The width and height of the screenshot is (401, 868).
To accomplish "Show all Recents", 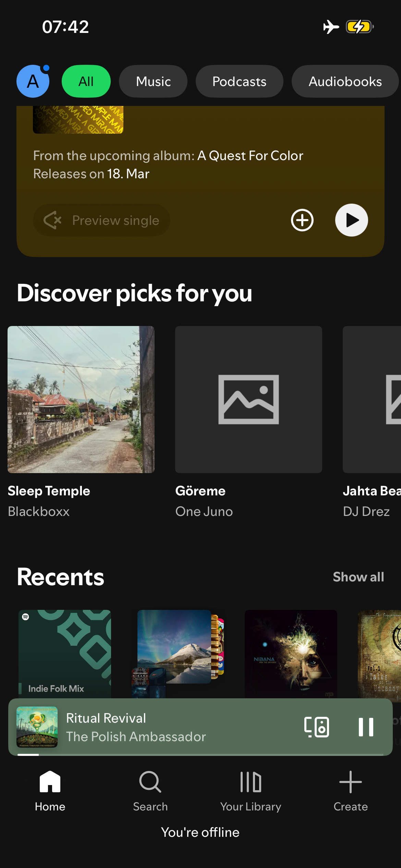I will coord(358,577).
